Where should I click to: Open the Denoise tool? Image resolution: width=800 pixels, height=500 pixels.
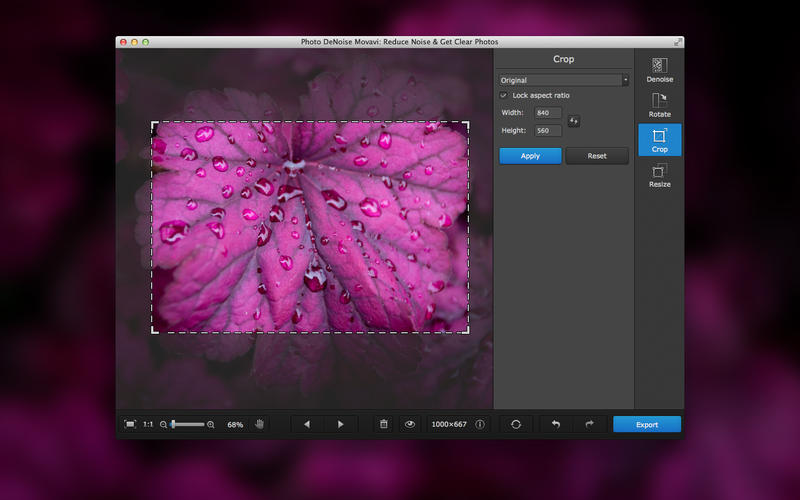pyautogui.click(x=659, y=70)
